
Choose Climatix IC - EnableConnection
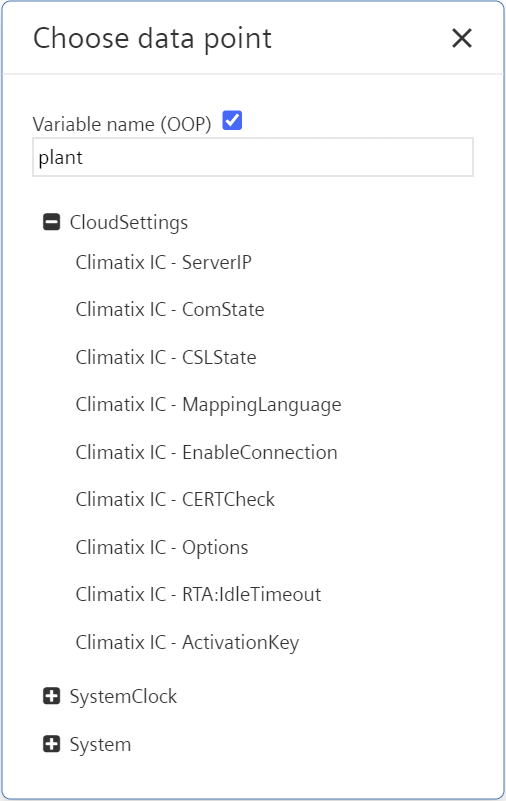(x=206, y=453)
